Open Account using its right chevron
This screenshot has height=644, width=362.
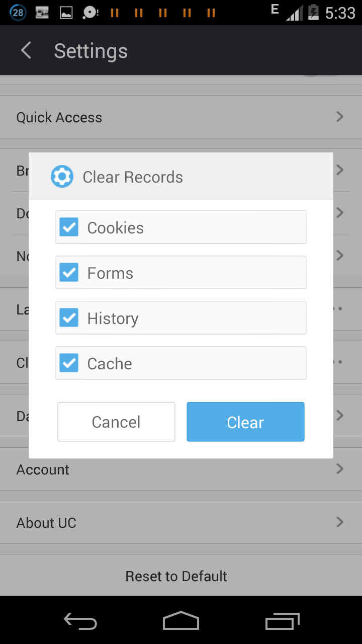click(x=340, y=469)
